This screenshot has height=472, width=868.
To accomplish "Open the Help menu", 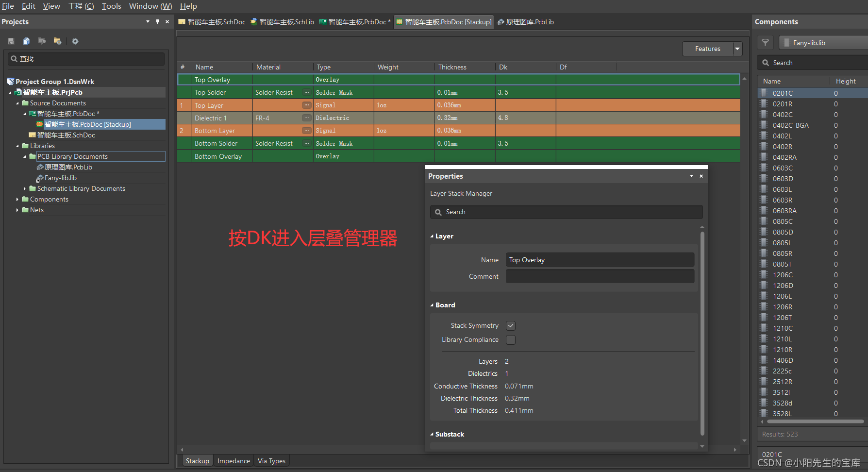I will [x=188, y=6].
